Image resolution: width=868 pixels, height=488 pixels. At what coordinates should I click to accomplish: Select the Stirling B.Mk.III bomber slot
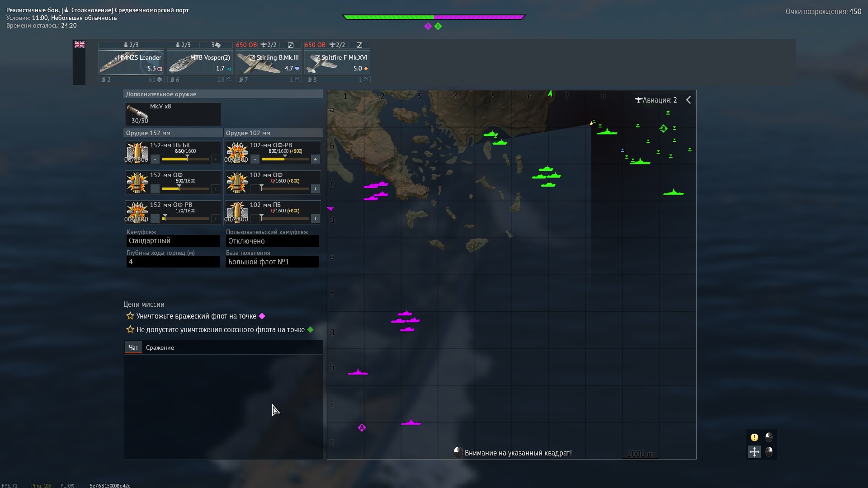tap(269, 62)
